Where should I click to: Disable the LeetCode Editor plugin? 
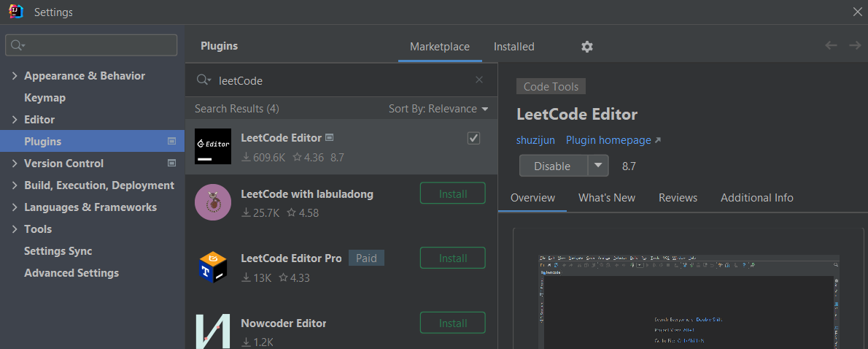click(553, 165)
